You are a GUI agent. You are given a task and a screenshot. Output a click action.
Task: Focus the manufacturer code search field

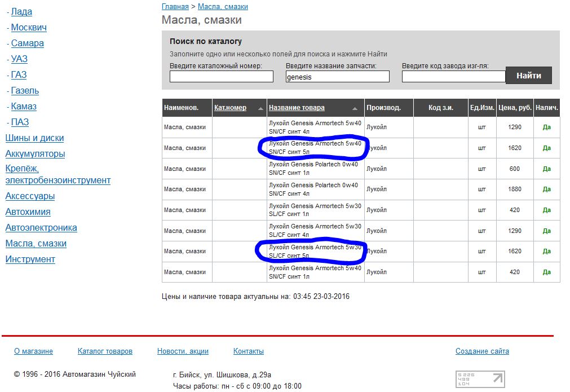[454, 76]
